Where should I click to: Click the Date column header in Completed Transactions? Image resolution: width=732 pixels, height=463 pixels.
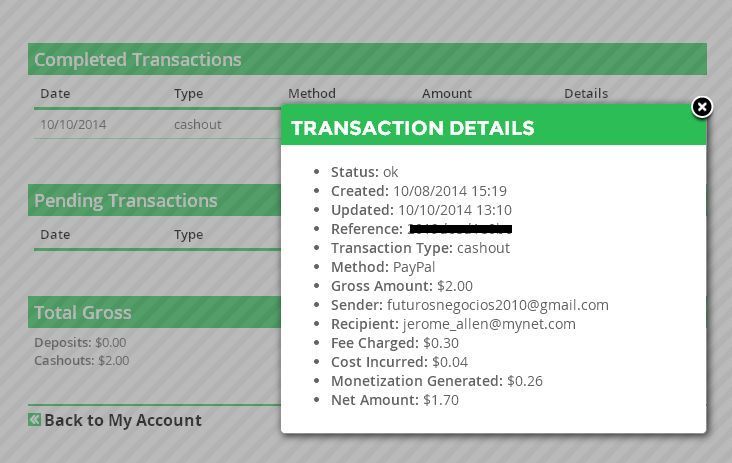click(55, 93)
